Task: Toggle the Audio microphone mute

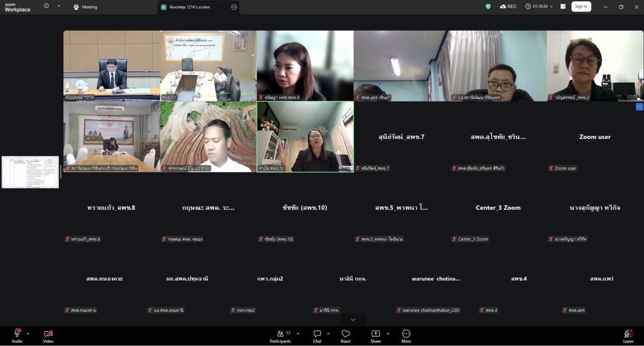Action: click(x=17, y=333)
